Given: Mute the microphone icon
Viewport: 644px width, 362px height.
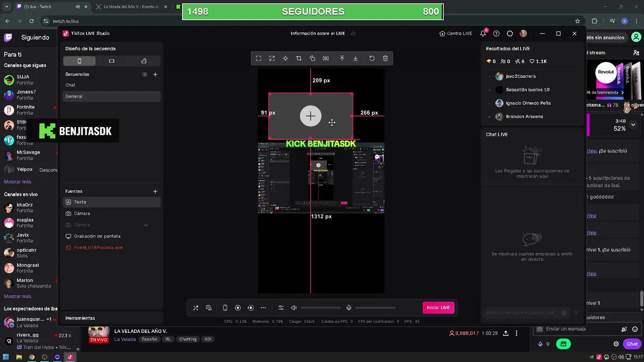Looking at the screenshot, I should 349,308.
